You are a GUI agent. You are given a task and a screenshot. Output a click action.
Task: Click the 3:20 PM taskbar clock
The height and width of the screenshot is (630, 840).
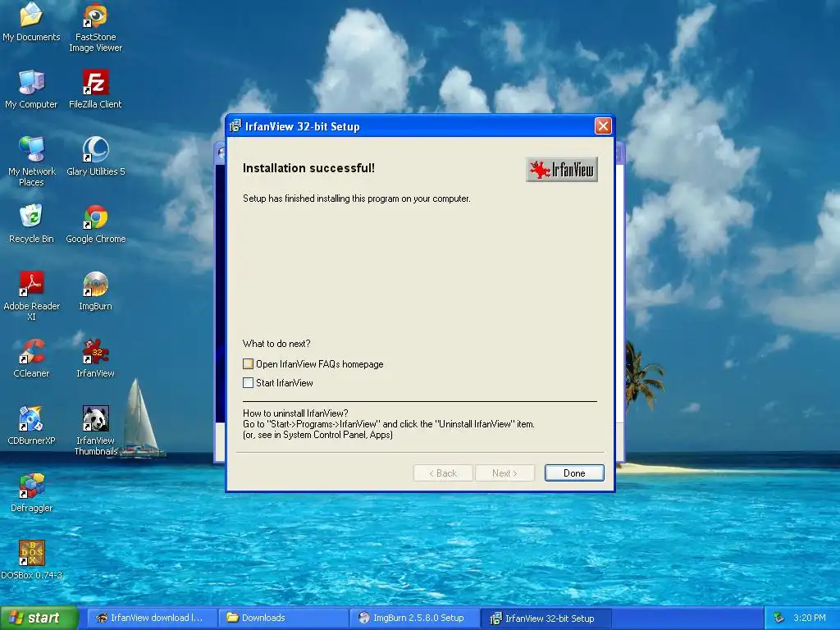click(x=809, y=618)
